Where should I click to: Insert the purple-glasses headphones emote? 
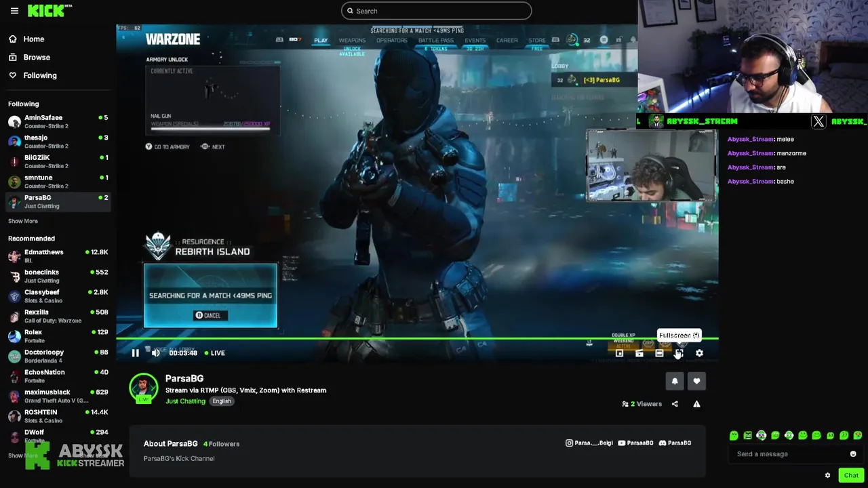762,436
